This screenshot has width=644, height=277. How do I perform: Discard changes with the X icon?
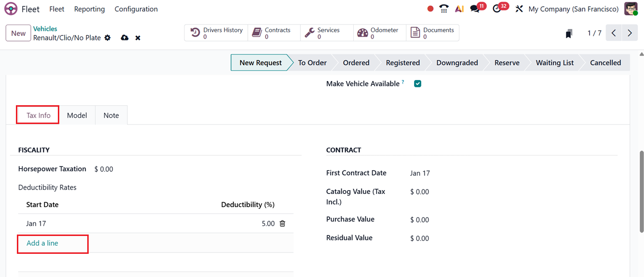click(x=138, y=38)
